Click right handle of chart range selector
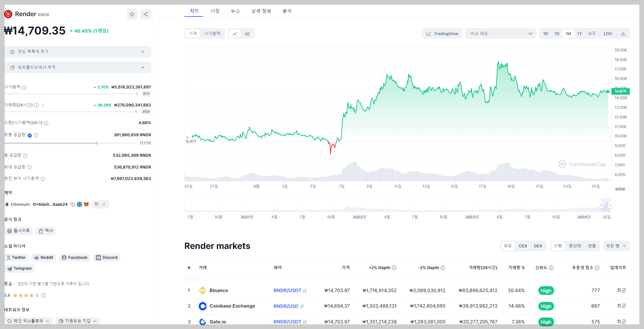Image resolution: width=644 pixels, height=329 pixels. click(x=610, y=205)
